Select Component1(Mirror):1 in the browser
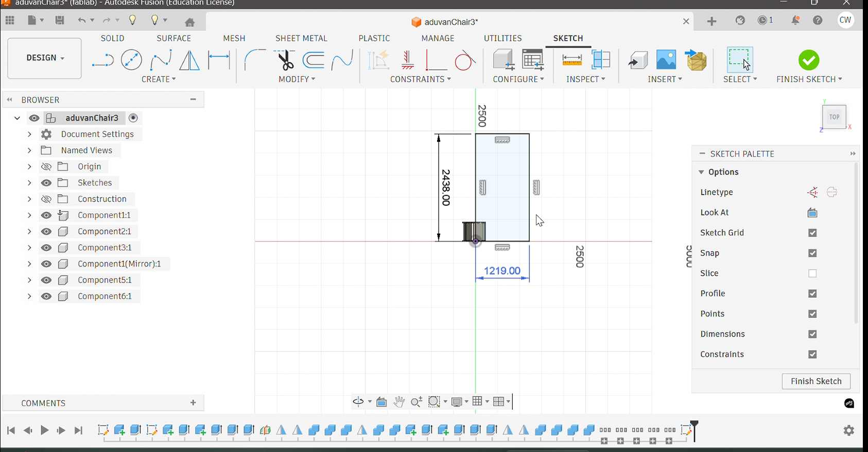This screenshot has width=868, height=452. (119, 264)
